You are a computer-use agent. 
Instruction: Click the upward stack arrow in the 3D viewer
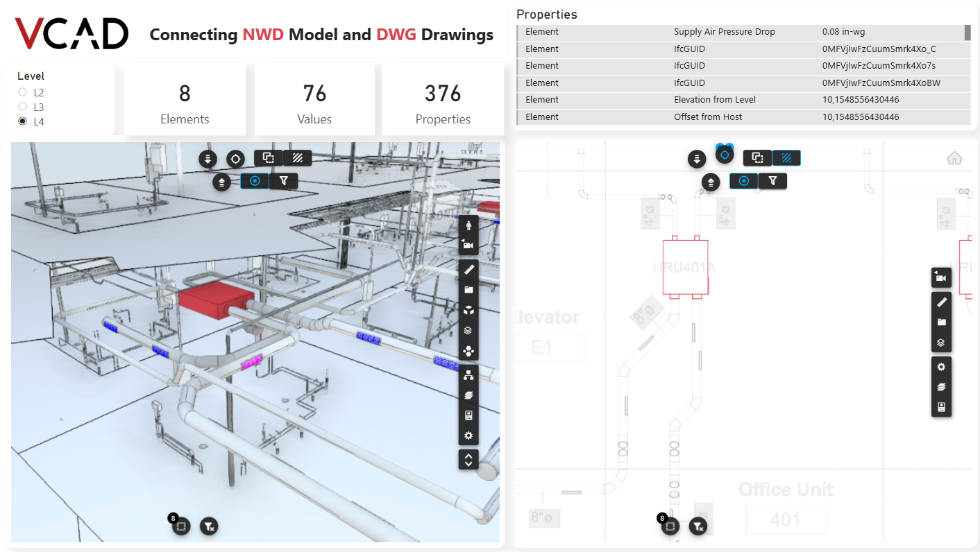pyautogui.click(x=222, y=182)
